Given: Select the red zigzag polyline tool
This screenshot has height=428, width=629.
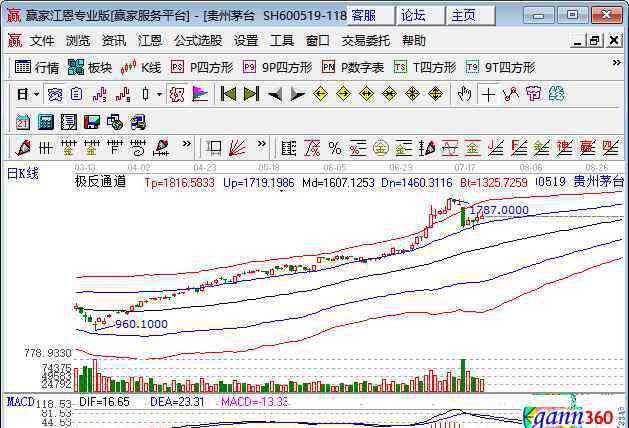Looking at the screenshot, I should (x=511, y=95).
